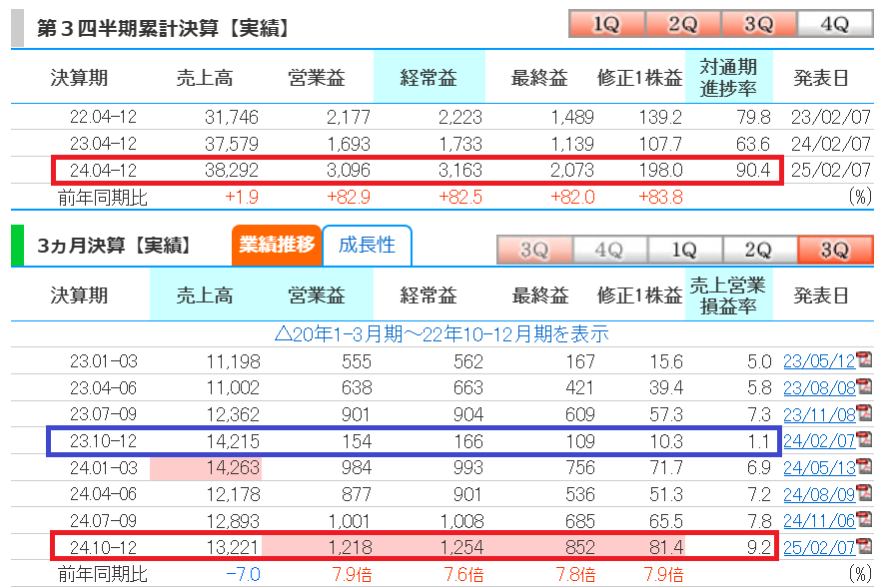Select the white 4Q tab in 累計決算 section
Image resolution: width=884 pixels, height=588 pixels.
pyautogui.click(x=835, y=24)
